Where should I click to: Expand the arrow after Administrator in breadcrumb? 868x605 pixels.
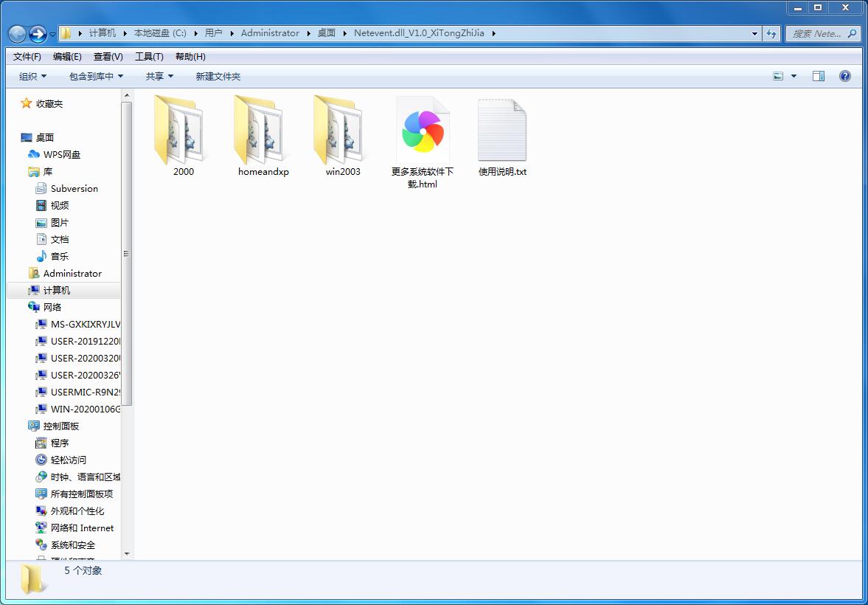pyautogui.click(x=308, y=33)
